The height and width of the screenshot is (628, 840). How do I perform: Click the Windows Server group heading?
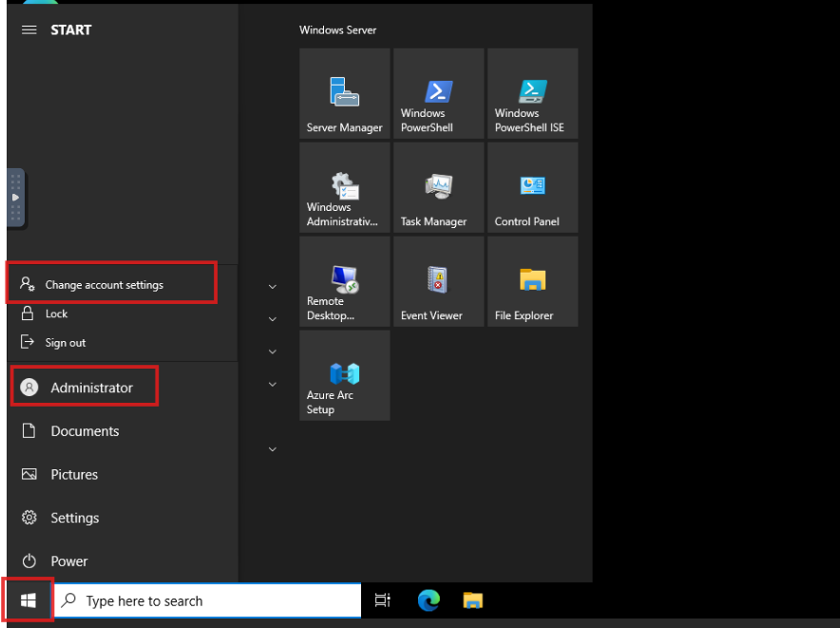coord(337,30)
